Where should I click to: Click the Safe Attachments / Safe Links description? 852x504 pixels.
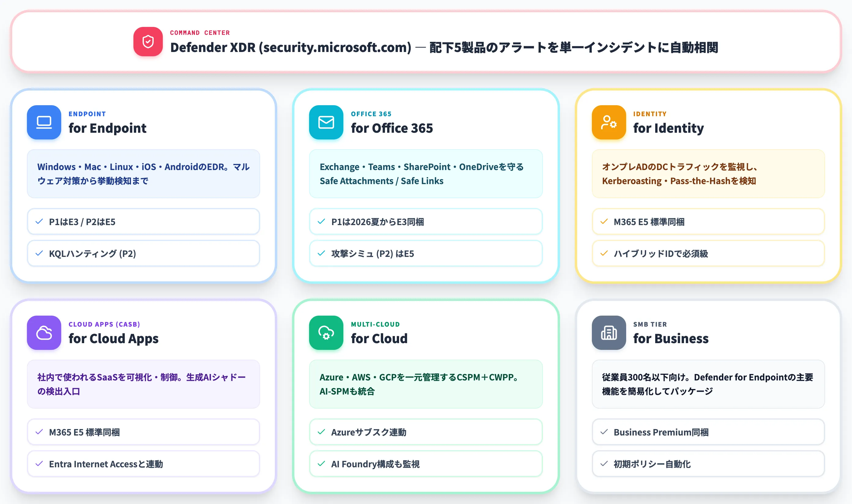point(426,173)
